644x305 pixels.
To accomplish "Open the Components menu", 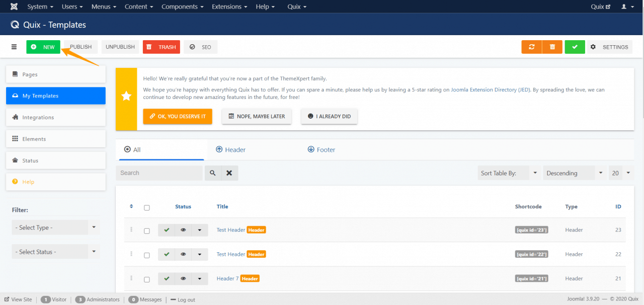I will point(183,7).
